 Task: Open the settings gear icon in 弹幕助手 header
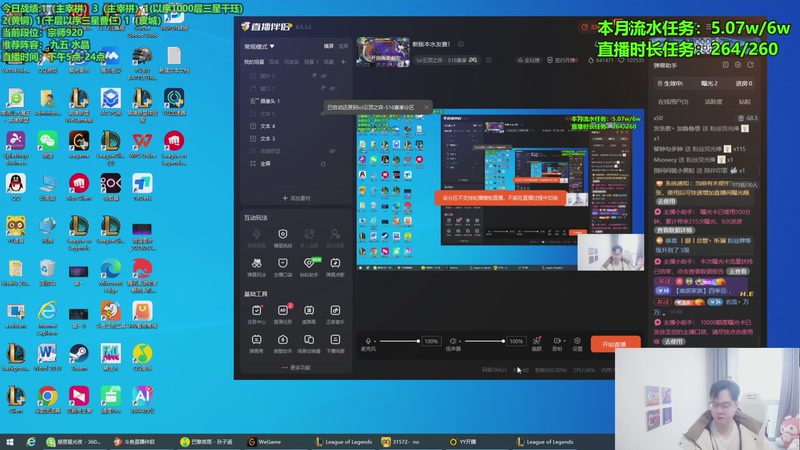738,65
